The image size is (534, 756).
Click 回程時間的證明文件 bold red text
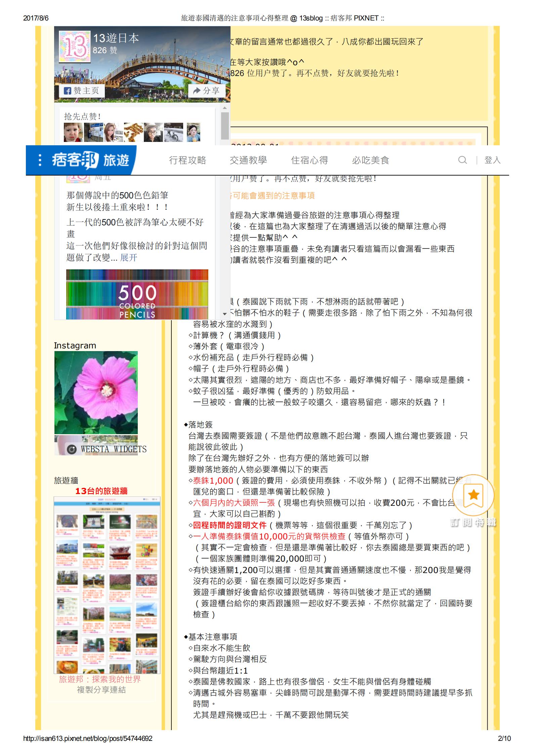[x=230, y=525]
